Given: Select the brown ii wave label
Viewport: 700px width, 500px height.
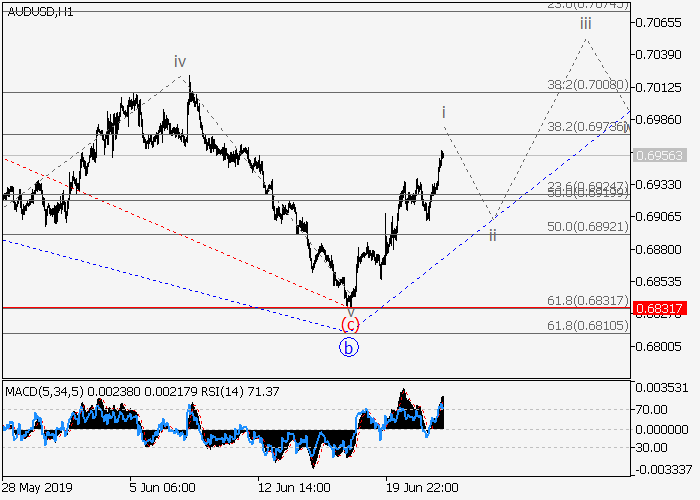Looking at the screenshot, I should pyautogui.click(x=492, y=234).
